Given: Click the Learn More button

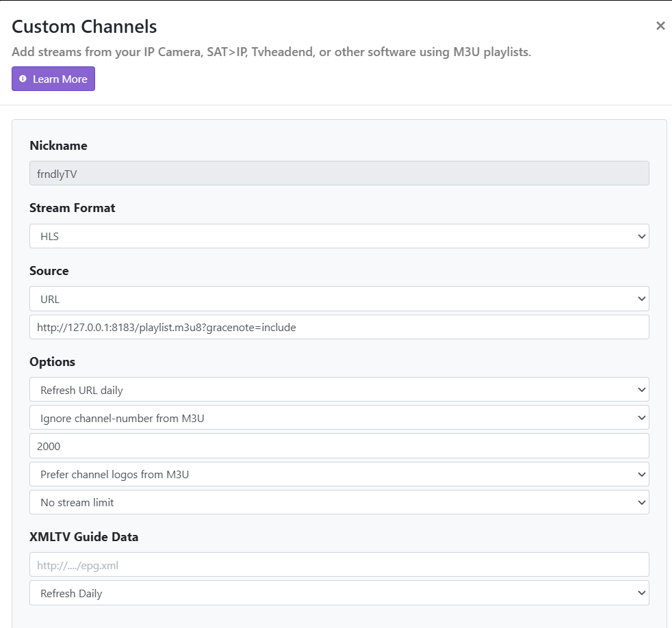Looking at the screenshot, I should [53, 79].
